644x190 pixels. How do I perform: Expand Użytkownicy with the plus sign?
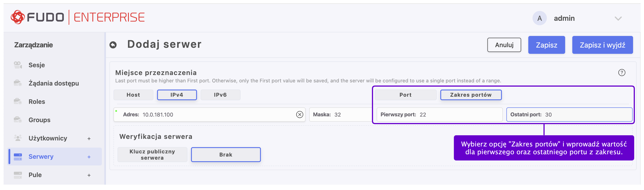pos(89,138)
